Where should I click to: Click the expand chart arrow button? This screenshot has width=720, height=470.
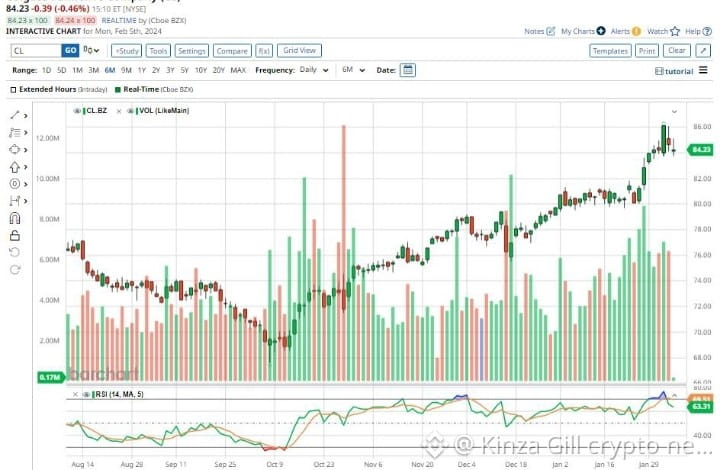pos(703,50)
